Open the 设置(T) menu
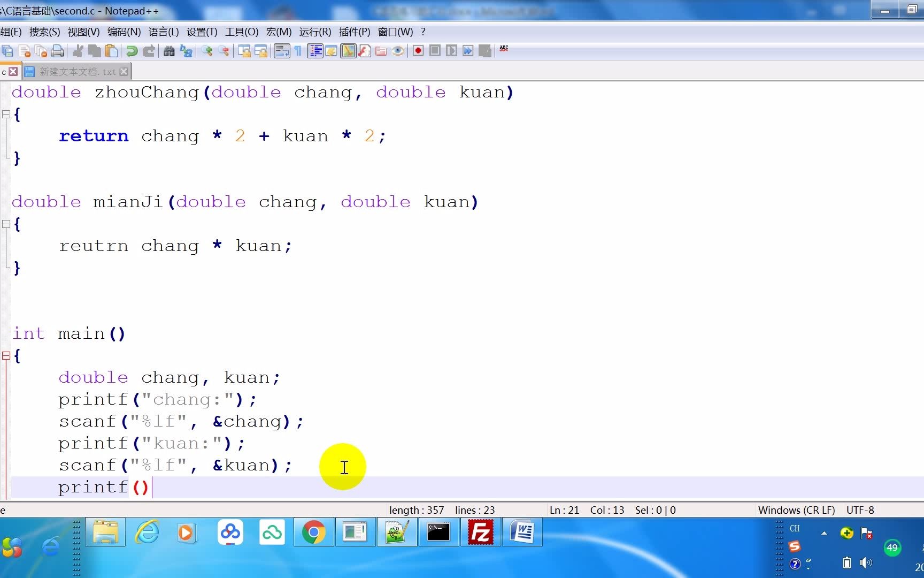Image resolution: width=924 pixels, height=578 pixels. (202, 32)
